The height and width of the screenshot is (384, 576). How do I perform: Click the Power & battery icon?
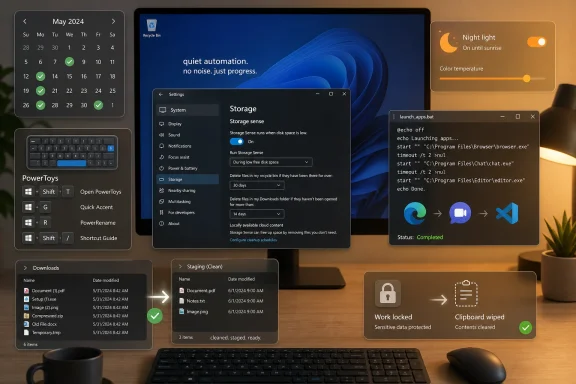162,168
